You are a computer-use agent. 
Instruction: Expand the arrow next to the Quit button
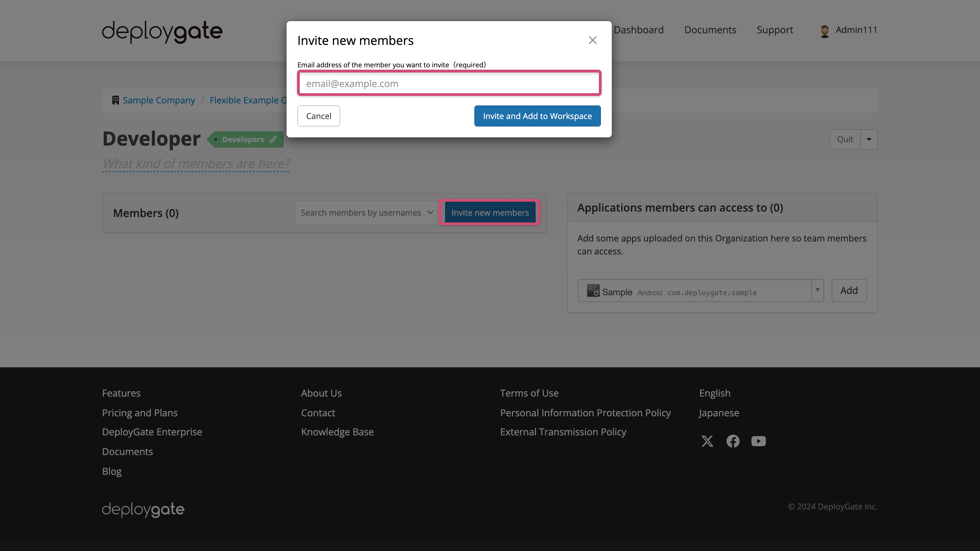tap(869, 139)
